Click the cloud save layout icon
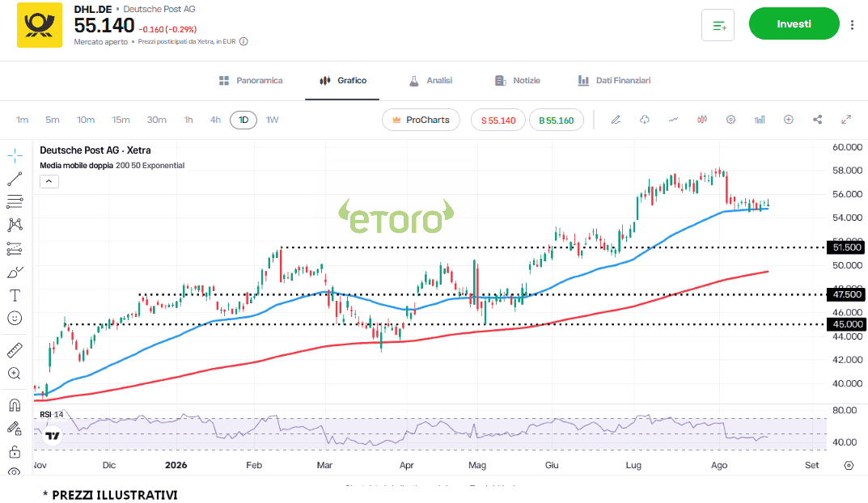Screen dimensions: 868x503 [x=645, y=120]
